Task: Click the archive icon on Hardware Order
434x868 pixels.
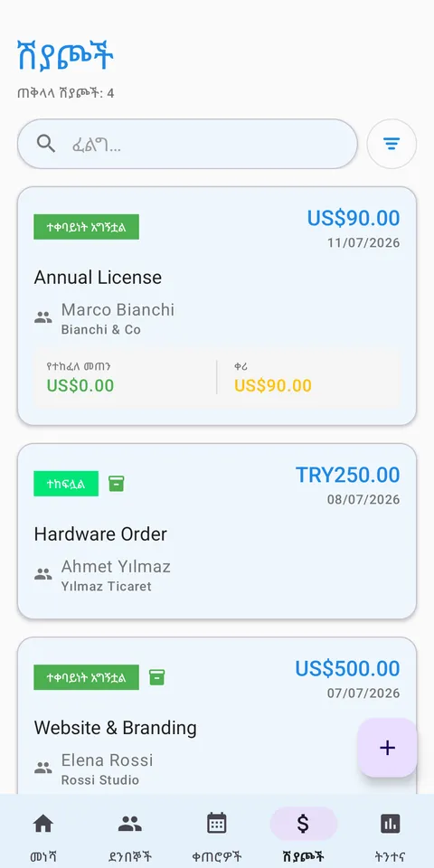Action: pyautogui.click(x=117, y=483)
